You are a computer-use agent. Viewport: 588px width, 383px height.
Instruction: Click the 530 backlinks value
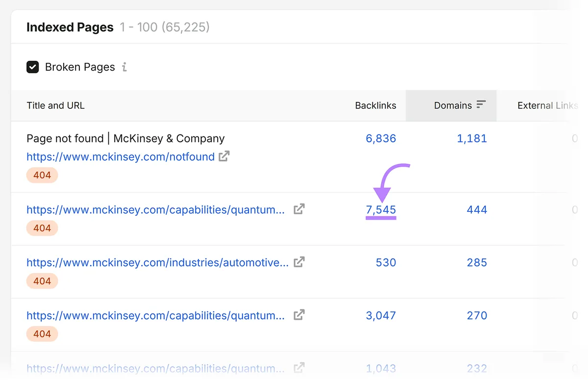386,263
